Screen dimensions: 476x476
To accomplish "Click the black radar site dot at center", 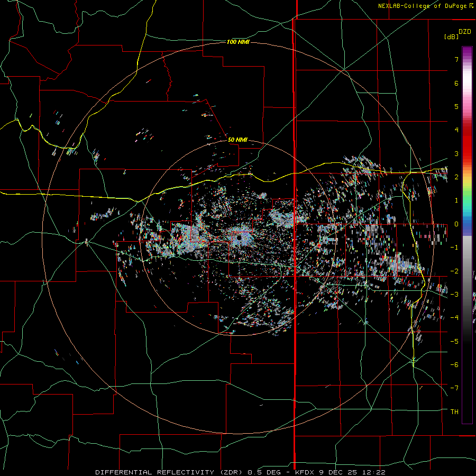I will (x=239, y=238).
